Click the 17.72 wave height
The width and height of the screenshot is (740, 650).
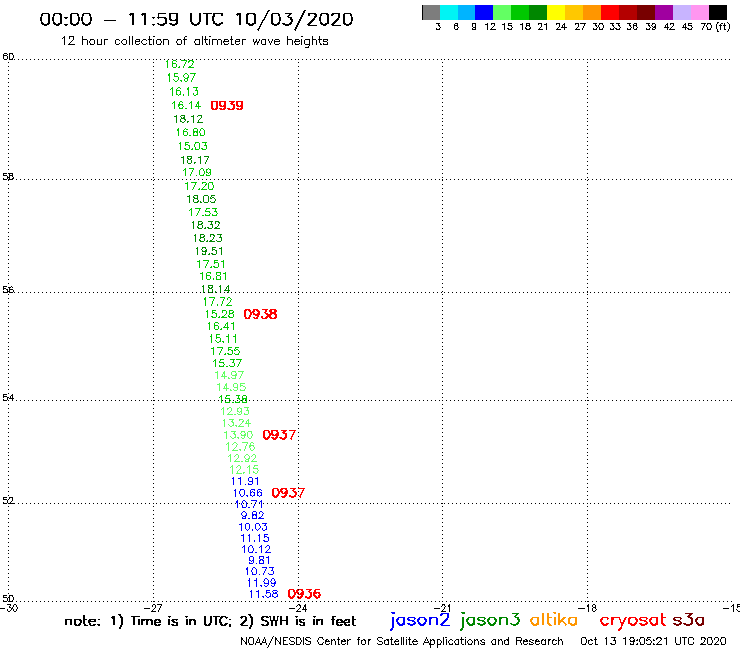[x=218, y=302]
